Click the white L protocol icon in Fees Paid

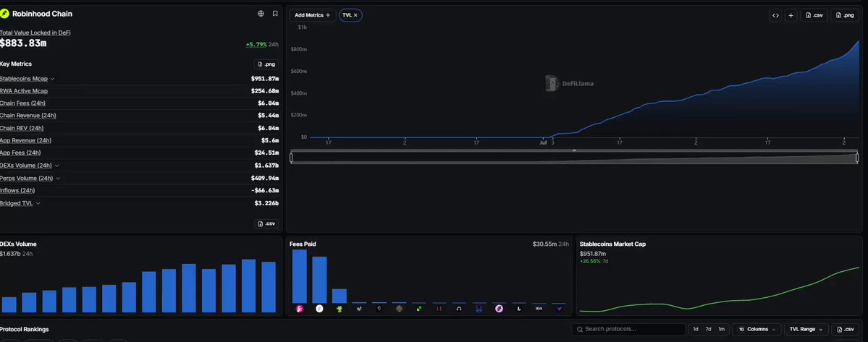tap(518, 309)
